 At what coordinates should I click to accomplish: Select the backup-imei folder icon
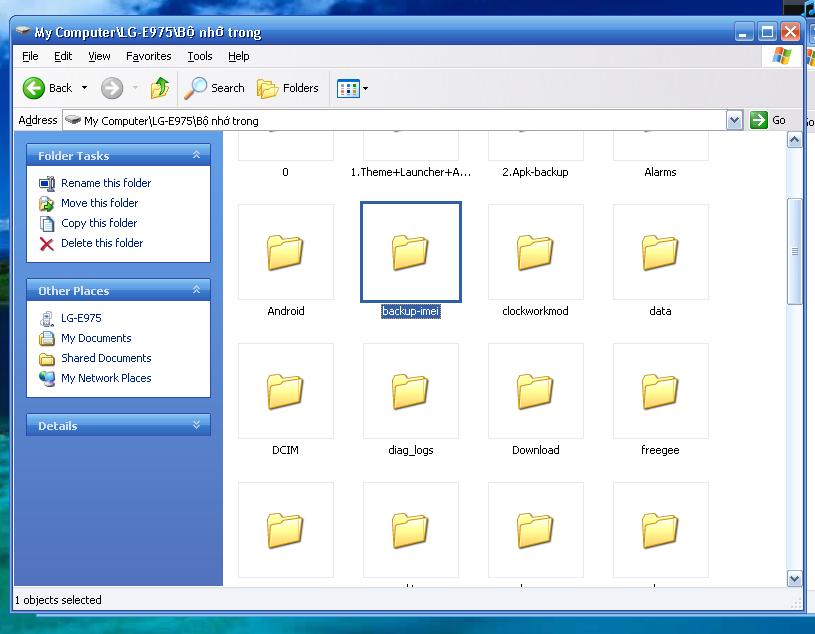click(410, 252)
